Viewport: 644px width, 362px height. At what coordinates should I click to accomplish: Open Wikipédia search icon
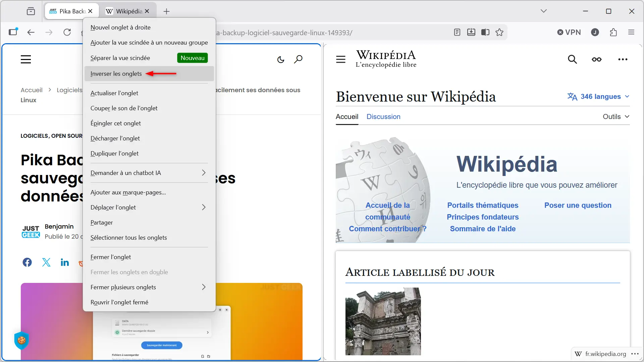click(572, 59)
